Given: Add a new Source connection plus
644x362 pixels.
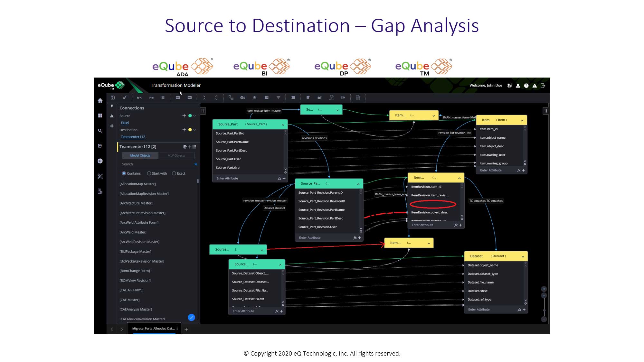Looking at the screenshot, I should point(184,116).
